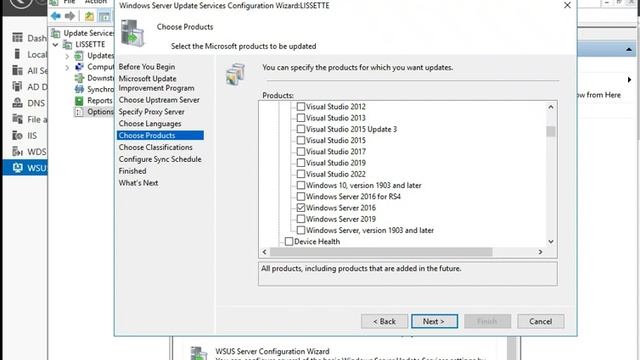Click the products list scroll right arrow
This screenshot has width=640, height=360.
(540, 252)
